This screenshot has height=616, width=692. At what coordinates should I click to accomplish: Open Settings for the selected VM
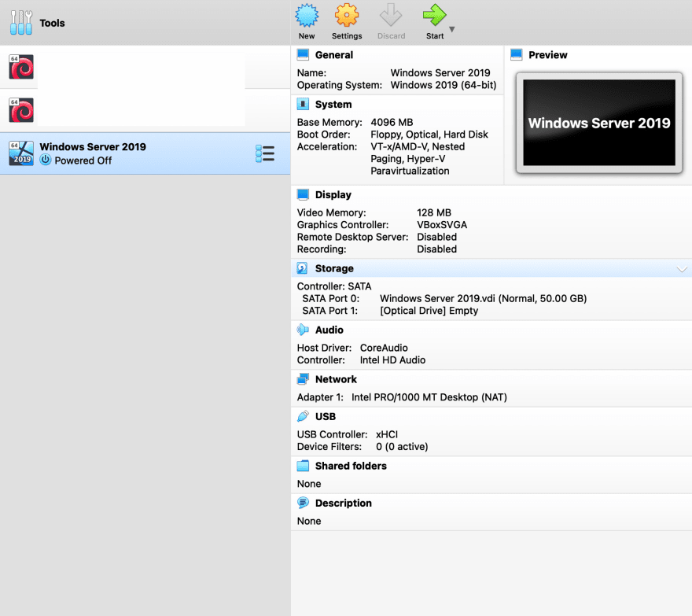point(347,21)
